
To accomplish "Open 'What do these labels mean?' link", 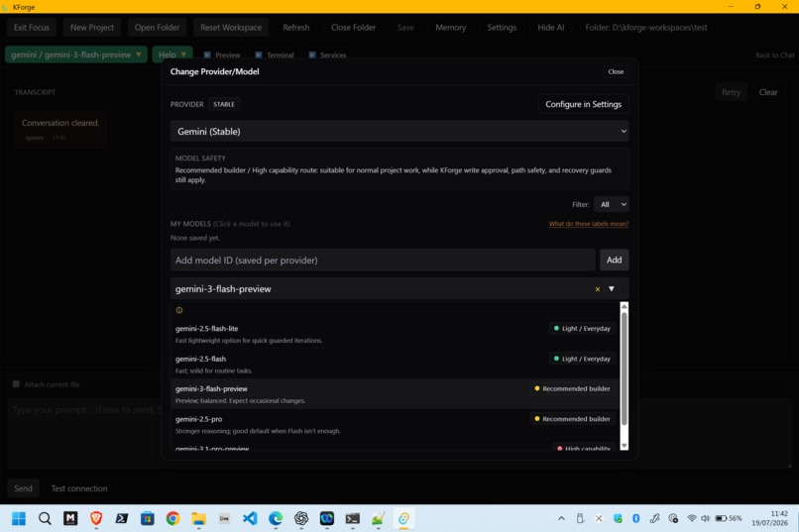I will [x=589, y=224].
